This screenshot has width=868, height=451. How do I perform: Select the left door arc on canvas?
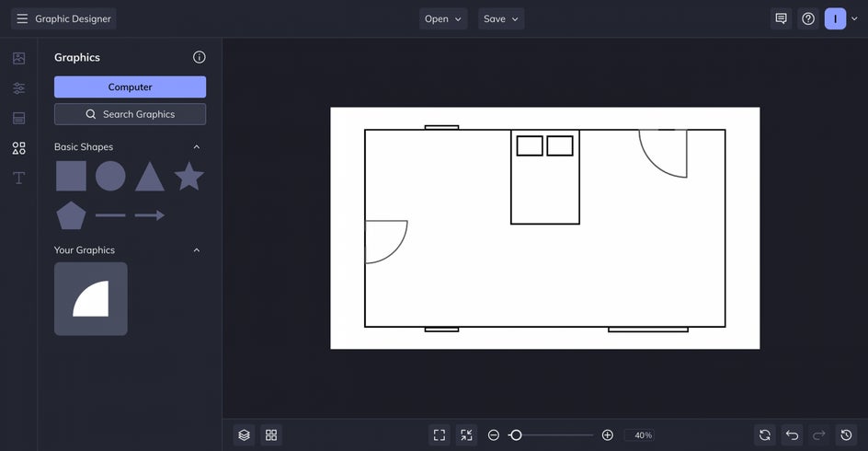click(x=386, y=242)
